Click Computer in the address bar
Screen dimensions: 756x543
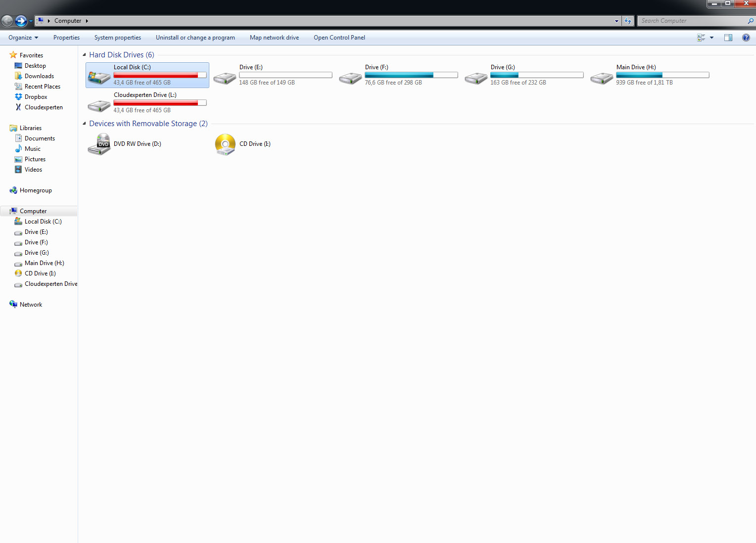(68, 21)
